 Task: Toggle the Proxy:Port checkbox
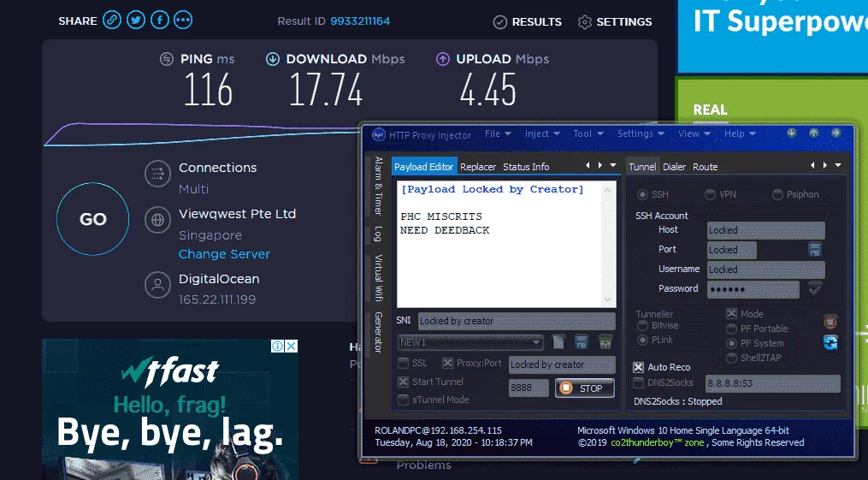(x=447, y=363)
